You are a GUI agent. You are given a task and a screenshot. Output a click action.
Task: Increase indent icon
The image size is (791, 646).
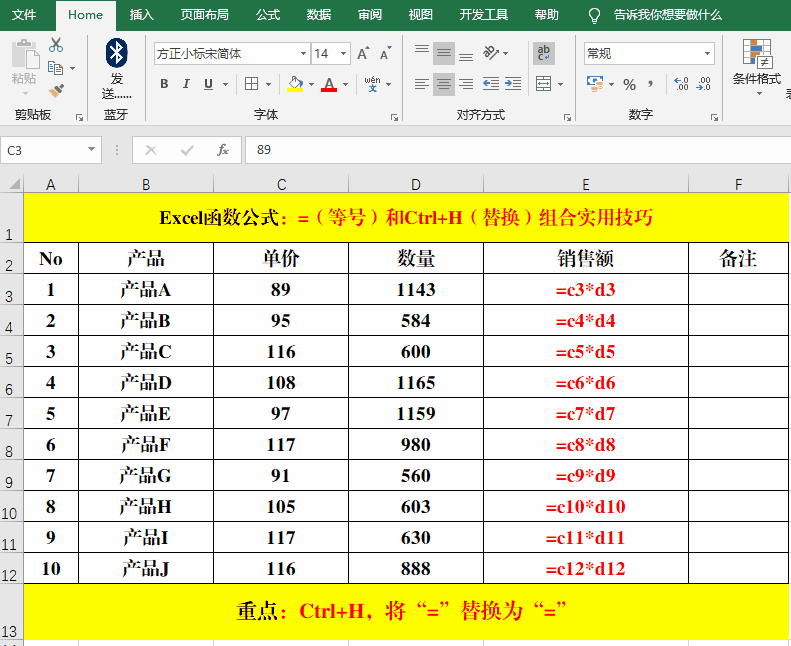[x=513, y=84]
